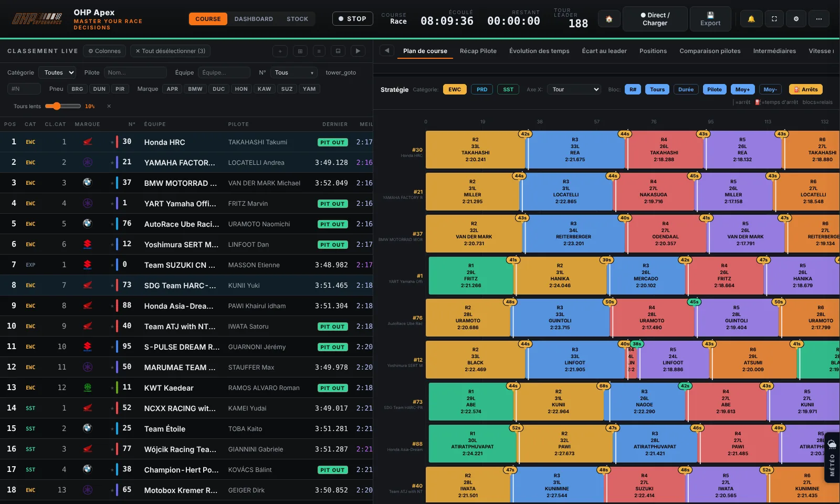Viewport: 840px width, 504px height.
Task: Collapse panel using the left arrow before Plan de course
Action: pyautogui.click(x=387, y=51)
